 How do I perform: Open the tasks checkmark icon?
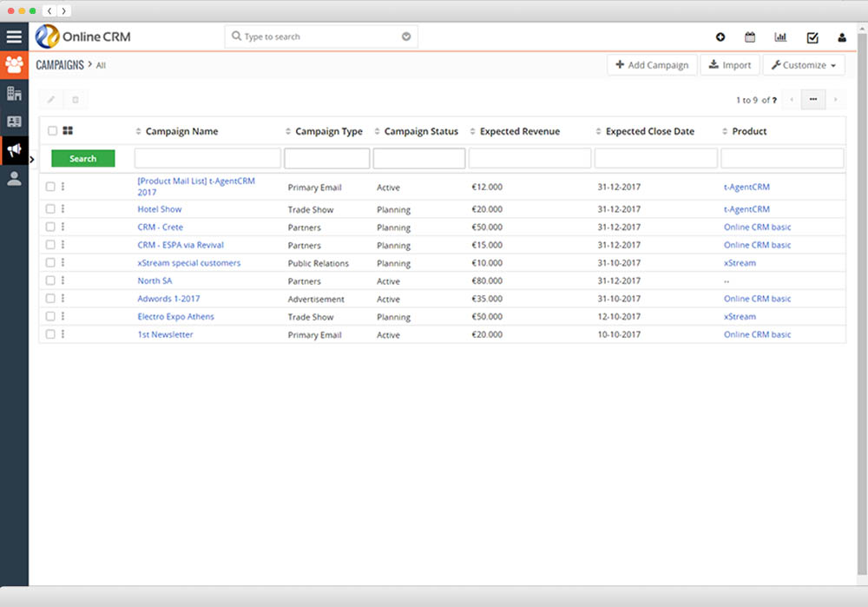tap(812, 37)
